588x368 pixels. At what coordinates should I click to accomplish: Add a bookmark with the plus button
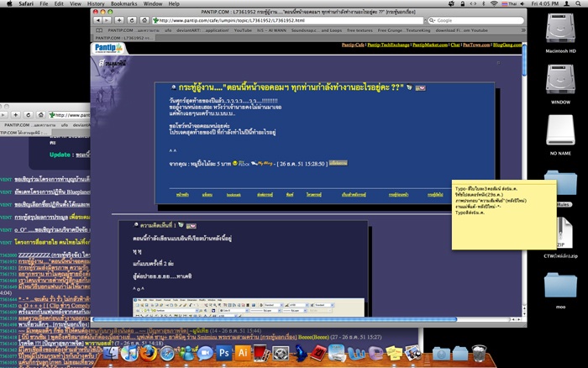119,20
